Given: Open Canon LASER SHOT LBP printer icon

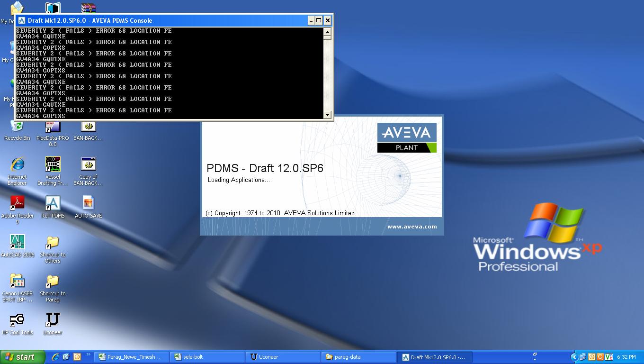Looking at the screenshot, I should (x=17, y=288).
